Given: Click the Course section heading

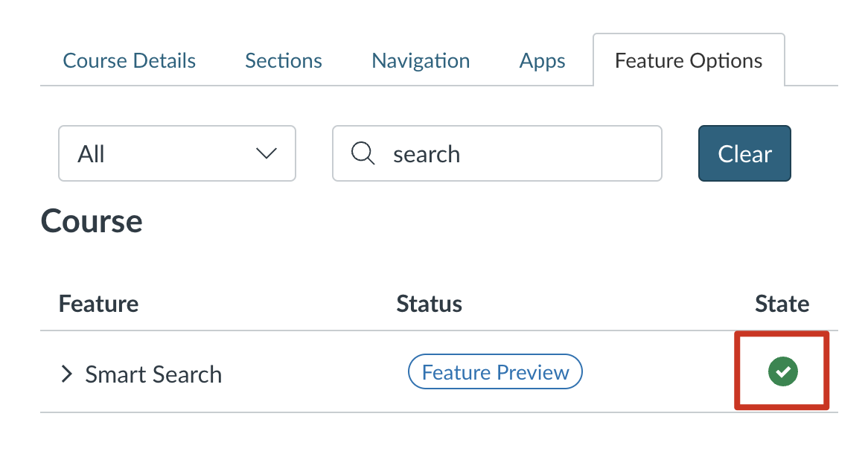Looking at the screenshot, I should pos(92,221).
